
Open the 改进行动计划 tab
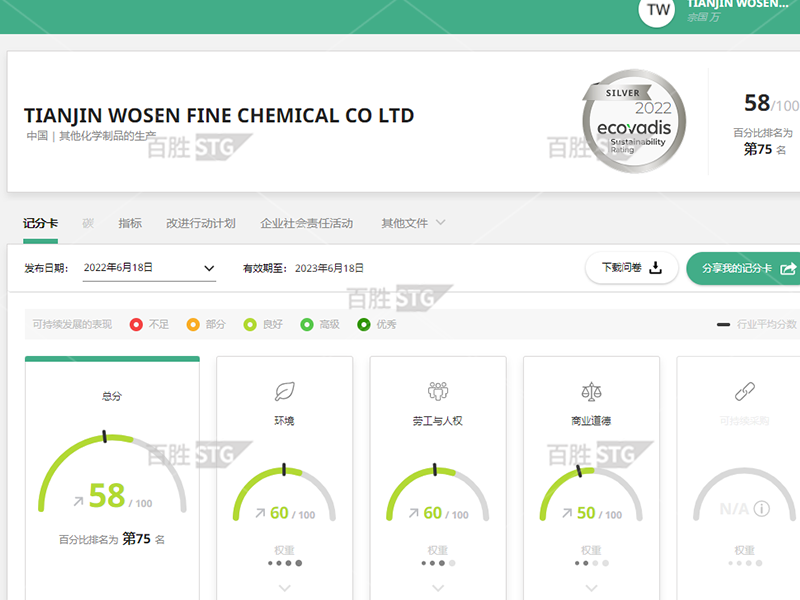coord(201,223)
